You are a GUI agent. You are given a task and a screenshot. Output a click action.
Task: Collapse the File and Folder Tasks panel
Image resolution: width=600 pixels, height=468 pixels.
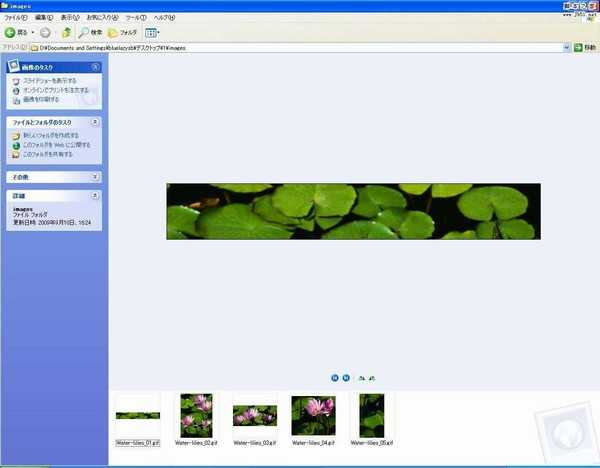pos(95,122)
